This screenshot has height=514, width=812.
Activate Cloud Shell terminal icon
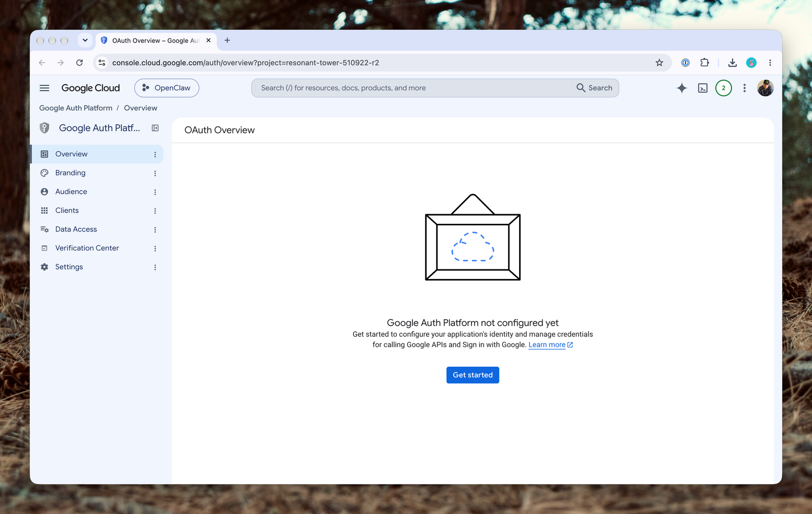tap(703, 88)
